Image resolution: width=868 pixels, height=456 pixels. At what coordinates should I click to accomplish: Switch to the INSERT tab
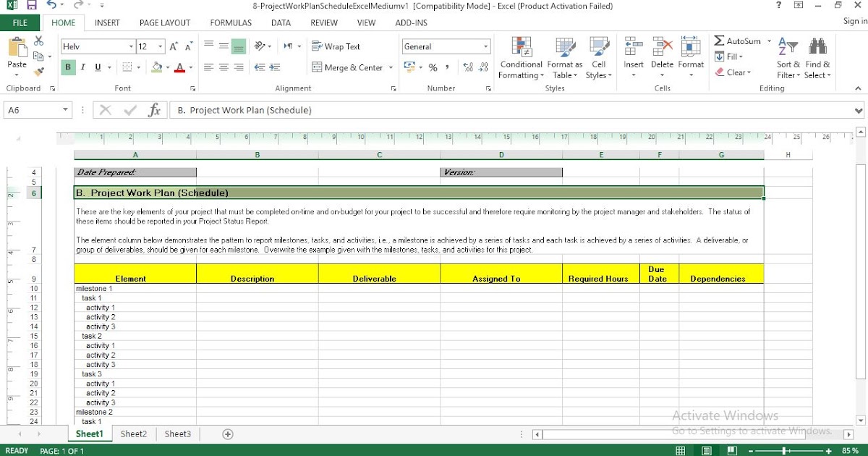pyautogui.click(x=107, y=22)
